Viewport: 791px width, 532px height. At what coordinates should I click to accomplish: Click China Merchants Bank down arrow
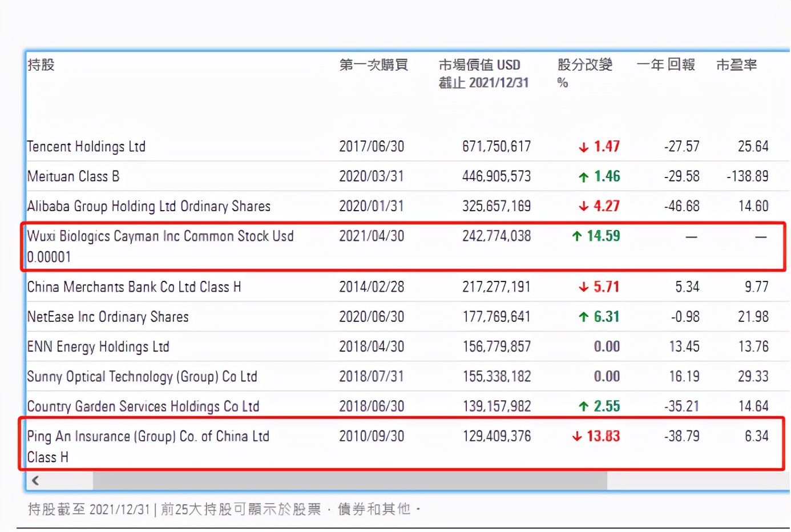(583, 287)
